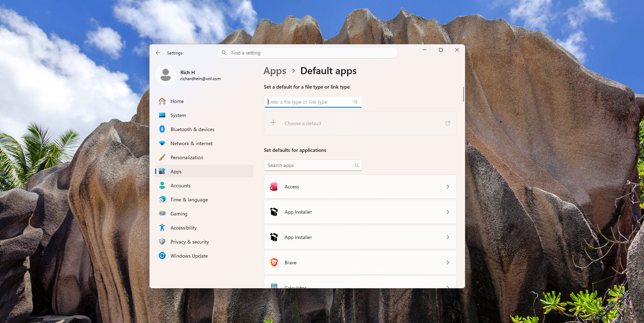Click the plus icon beside Choose a default
Image resolution: width=644 pixels, height=323 pixels.
[x=273, y=123]
